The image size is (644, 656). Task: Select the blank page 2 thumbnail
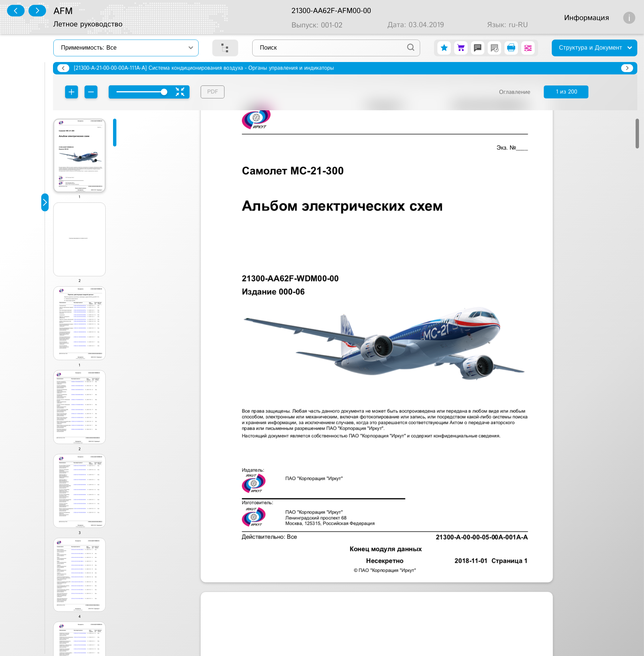(79, 239)
